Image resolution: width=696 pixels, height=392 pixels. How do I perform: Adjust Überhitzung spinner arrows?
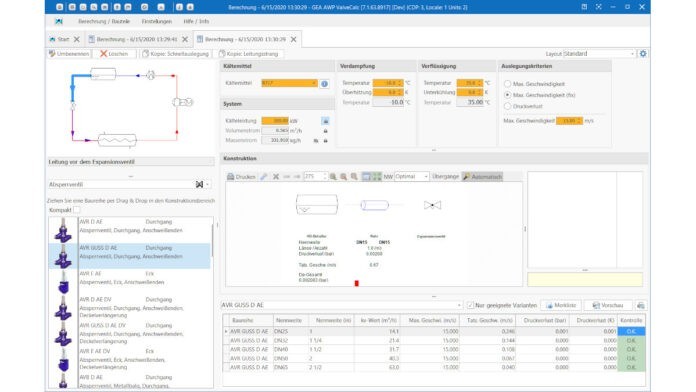tap(399, 93)
